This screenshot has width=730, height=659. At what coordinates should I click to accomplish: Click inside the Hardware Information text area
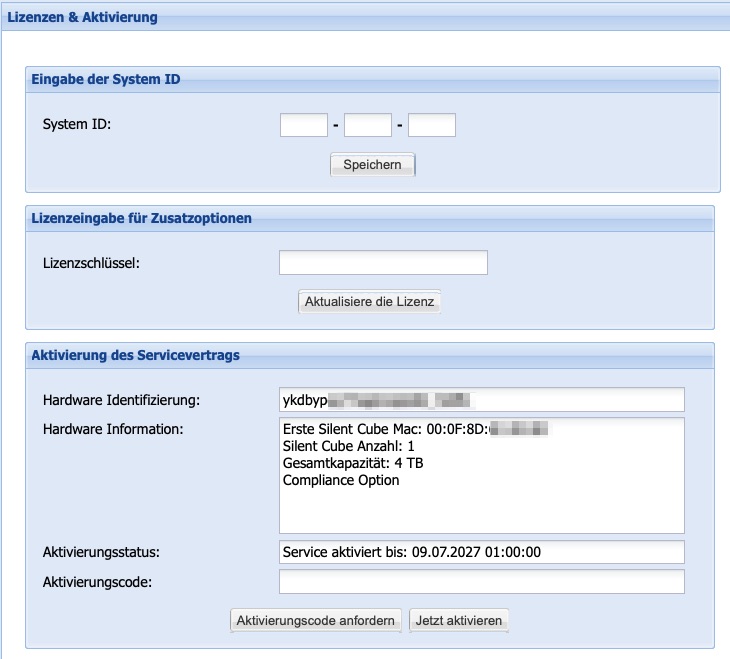click(481, 510)
